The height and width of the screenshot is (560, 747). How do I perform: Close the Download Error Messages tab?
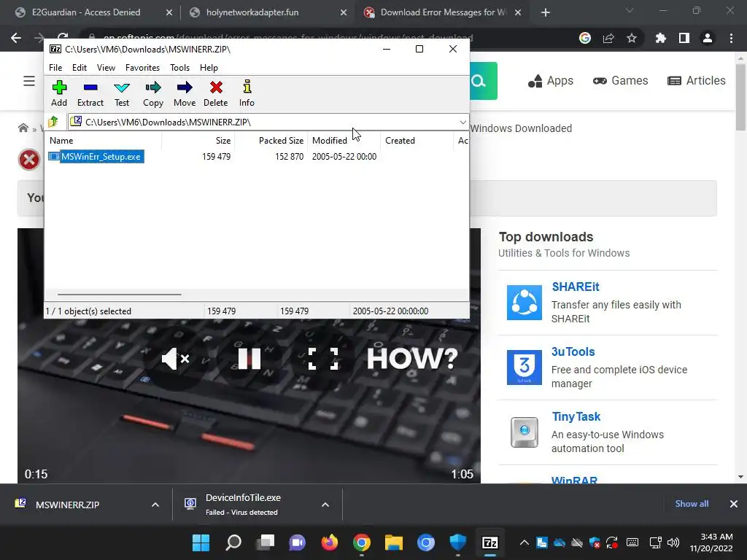pyautogui.click(x=518, y=13)
